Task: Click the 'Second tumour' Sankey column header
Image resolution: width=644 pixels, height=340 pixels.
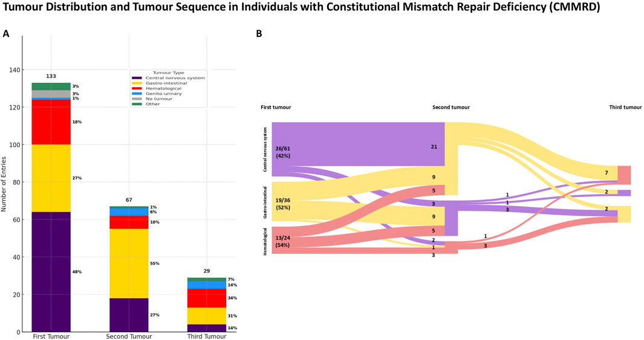Action: tap(450, 107)
